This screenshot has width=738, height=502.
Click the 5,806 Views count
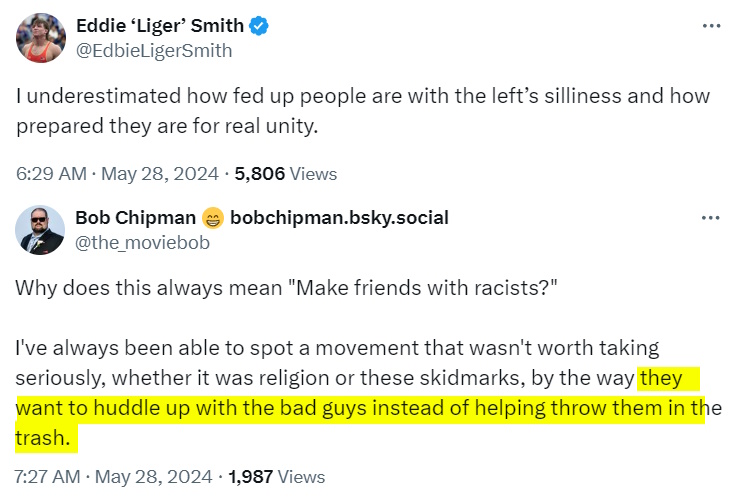point(285,173)
